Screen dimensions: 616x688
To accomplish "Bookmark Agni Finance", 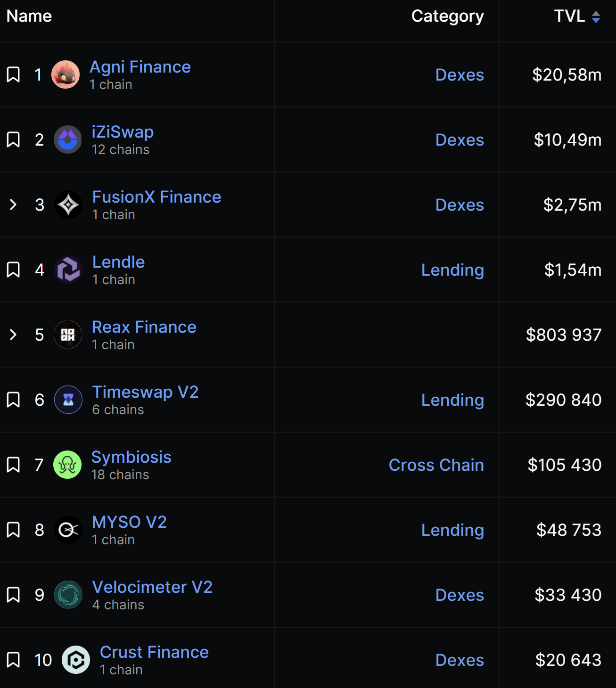I will coord(13,74).
